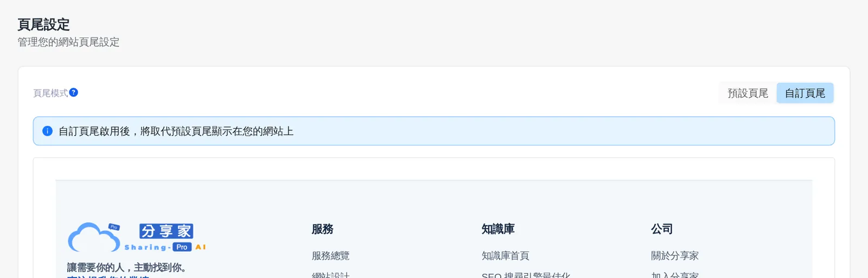The image size is (868, 278).
Task: Click the 頁尾模式 label
Action: pos(50,93)
